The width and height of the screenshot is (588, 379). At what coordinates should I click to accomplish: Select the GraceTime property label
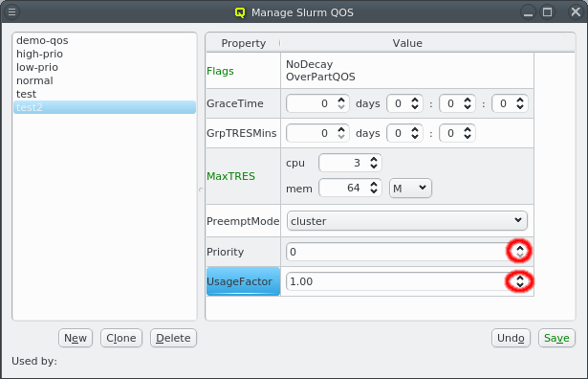244,103
